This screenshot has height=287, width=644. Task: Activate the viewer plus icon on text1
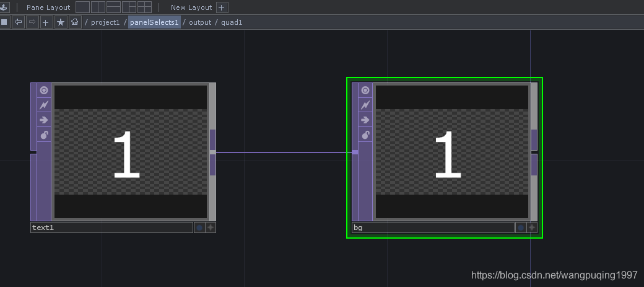[x=211, y=227]
